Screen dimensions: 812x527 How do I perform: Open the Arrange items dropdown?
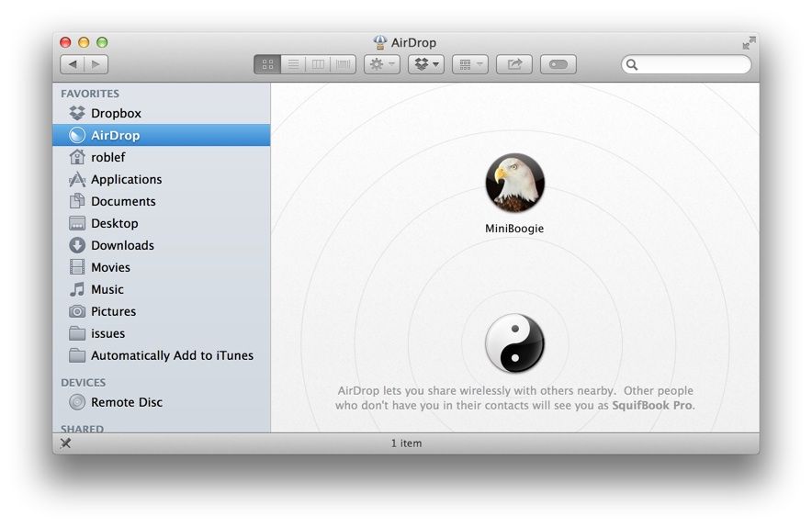click(x=469, y=64)
